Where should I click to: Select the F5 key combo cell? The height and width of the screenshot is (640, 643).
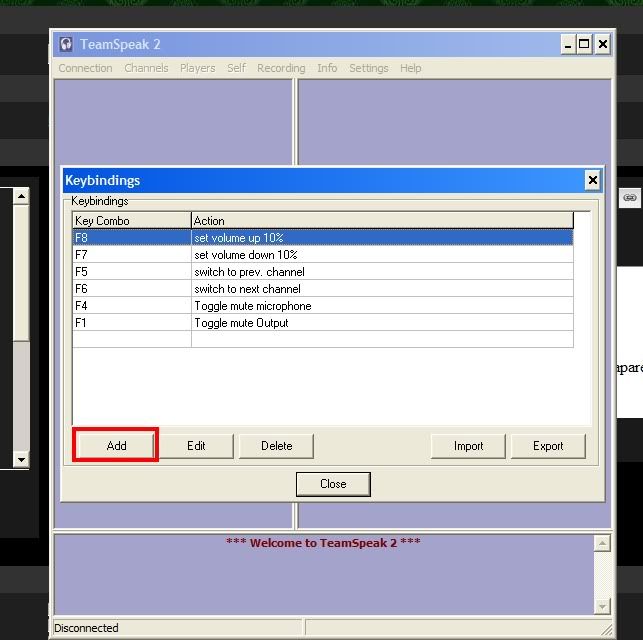[132, 272]
